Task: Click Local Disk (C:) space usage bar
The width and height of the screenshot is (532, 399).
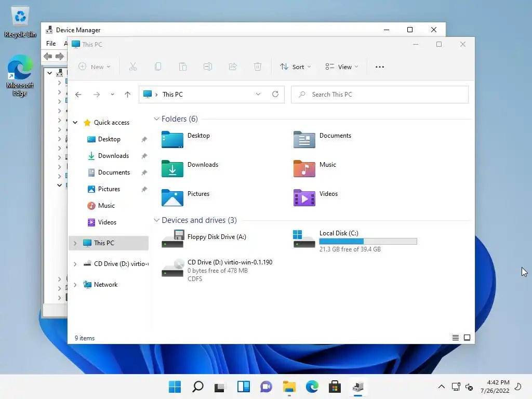Action: (x=368, y=241)
